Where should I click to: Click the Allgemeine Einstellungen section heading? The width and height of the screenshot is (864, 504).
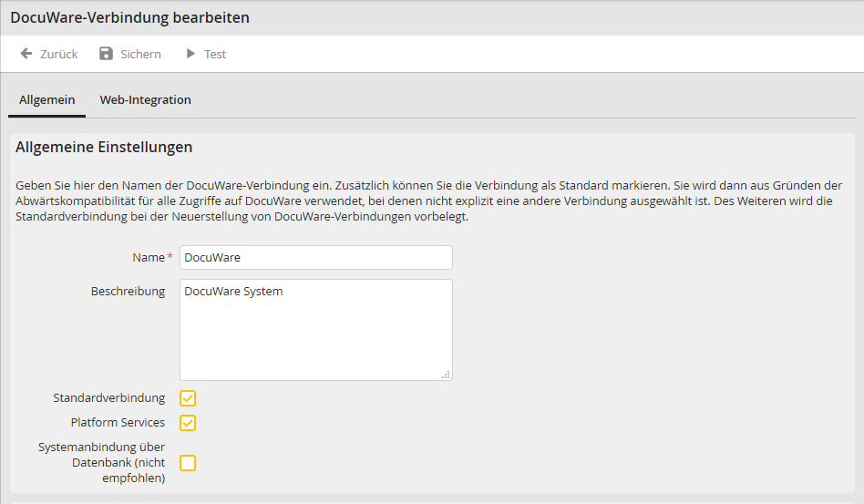click(104, 147)
